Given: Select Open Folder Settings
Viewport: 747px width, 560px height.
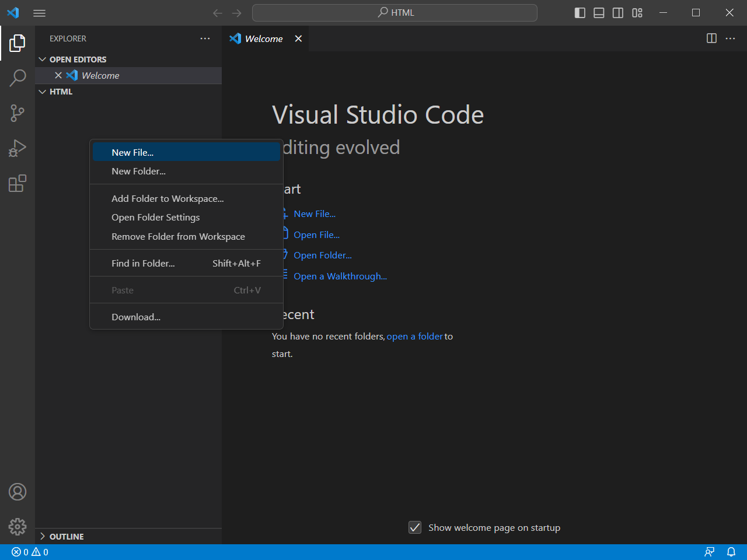Looking at the screenshot, I should [x=186, y=217].
